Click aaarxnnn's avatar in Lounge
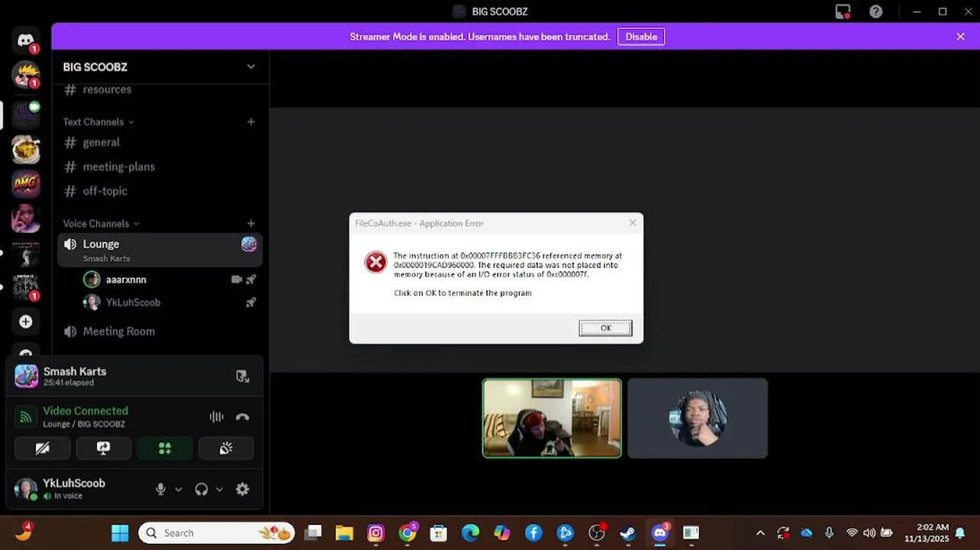 pyautogui.click(x=92, y=280)
